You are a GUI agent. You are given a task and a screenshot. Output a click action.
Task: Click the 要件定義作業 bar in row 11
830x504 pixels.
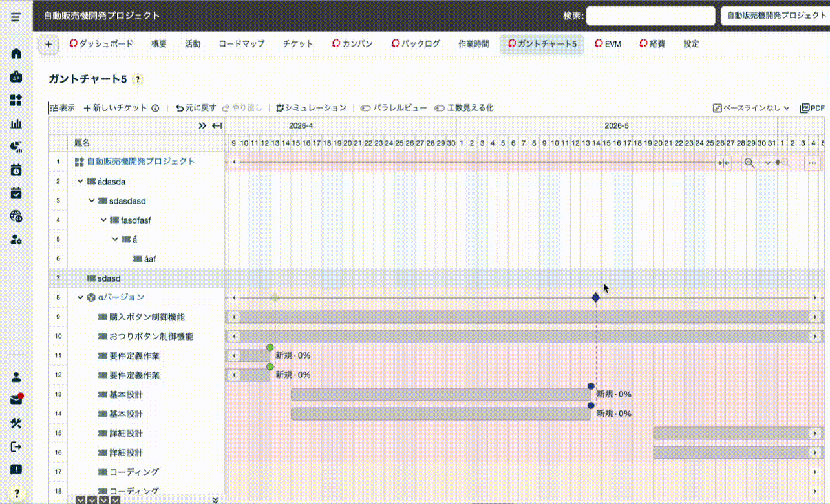pyautogui.click(x=248, y=356)
